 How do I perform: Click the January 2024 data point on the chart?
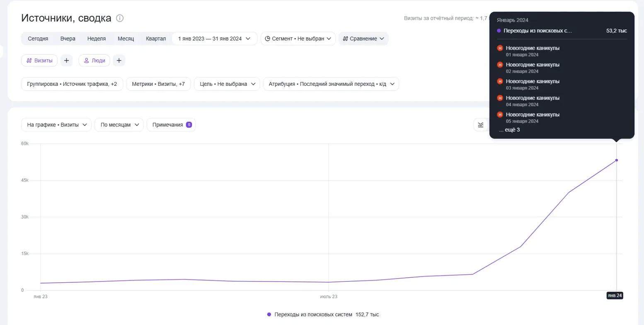pyautogui.click(x=617, y=160)
